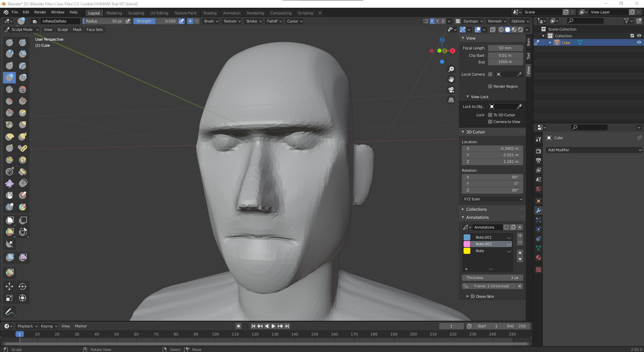Open the XYZ Euler rotation mode dropdown
This screenshot has height=352, width=644.
click(x=492, y=199)
